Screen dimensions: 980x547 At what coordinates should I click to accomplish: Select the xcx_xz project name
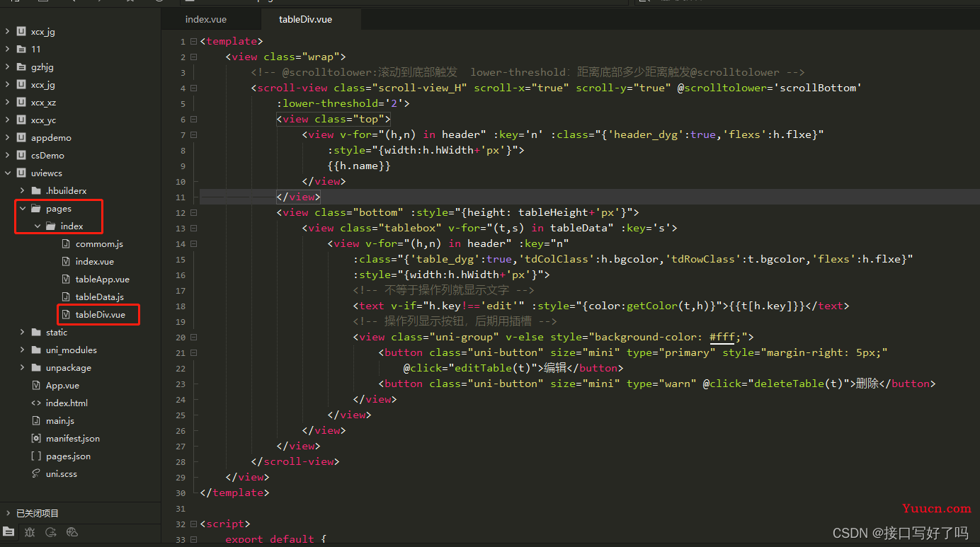click(x=43, y=103)
